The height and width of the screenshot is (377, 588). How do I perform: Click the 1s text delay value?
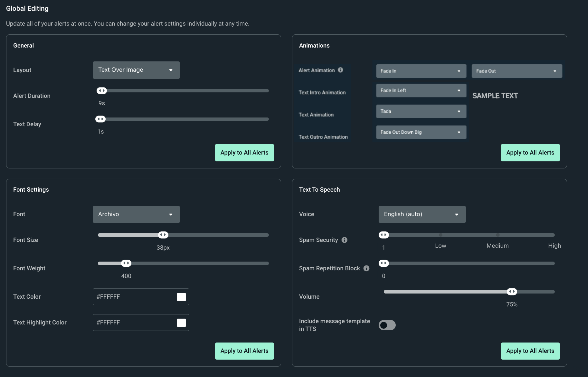[x=100, y=132]
